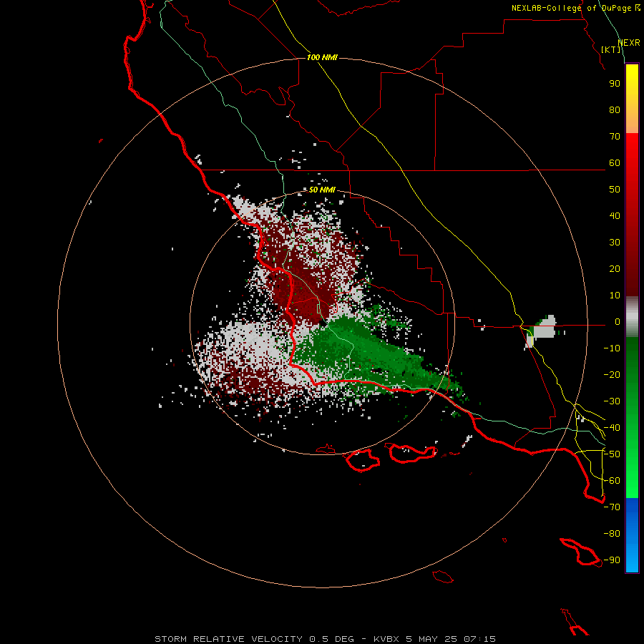The image size is (644, 644).
Task: Click the -60 value on velocity scale
Action: [612, 481]
